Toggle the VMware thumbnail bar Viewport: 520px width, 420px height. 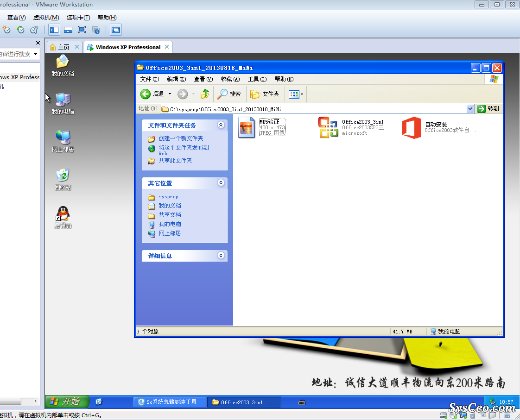coord(68,30)
